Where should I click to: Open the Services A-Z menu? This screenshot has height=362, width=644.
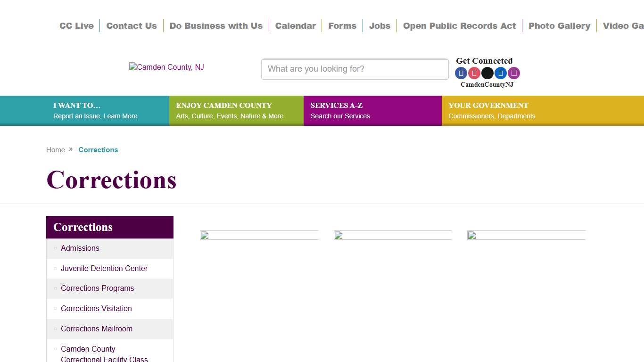pos(340,110)
